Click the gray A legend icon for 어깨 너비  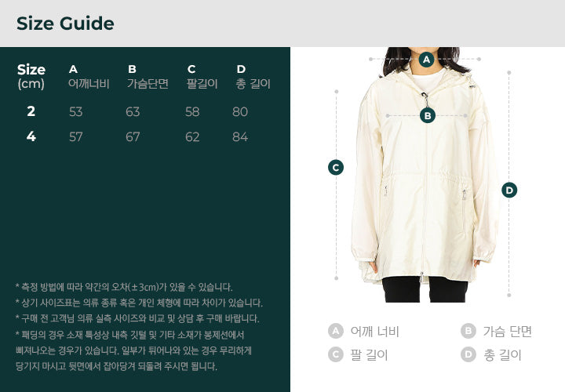(336, 331)
